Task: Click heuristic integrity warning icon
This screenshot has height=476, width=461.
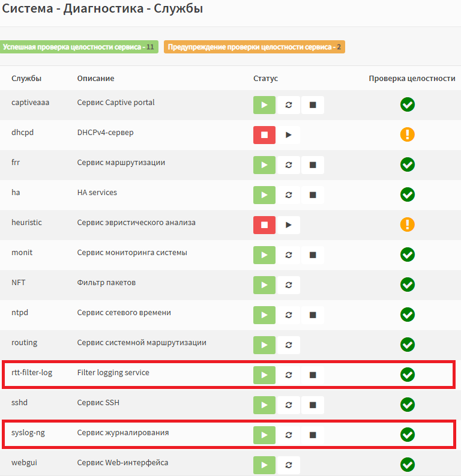Action: coord(408,224)
